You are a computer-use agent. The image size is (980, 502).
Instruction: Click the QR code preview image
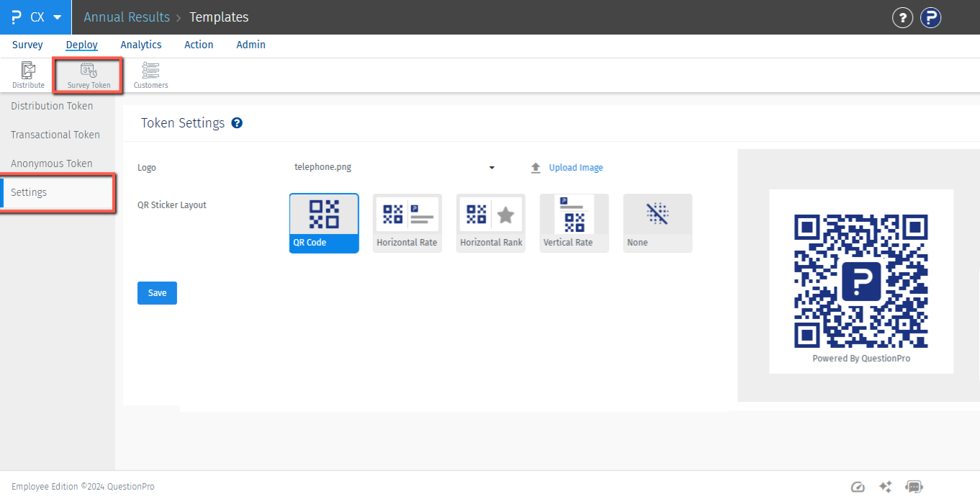point(861,281)
